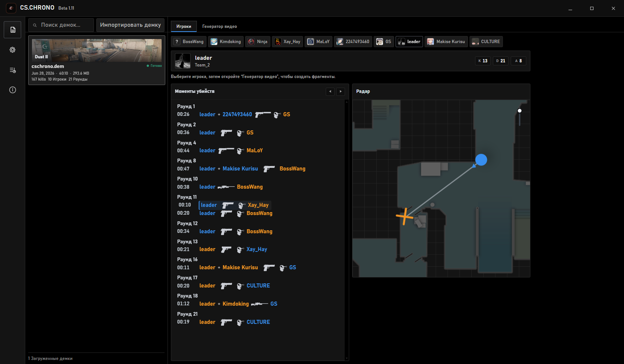Viewport: 624px width, 364px height.
Task: Click the blue killer marker on radar
Action: (481, 160)
